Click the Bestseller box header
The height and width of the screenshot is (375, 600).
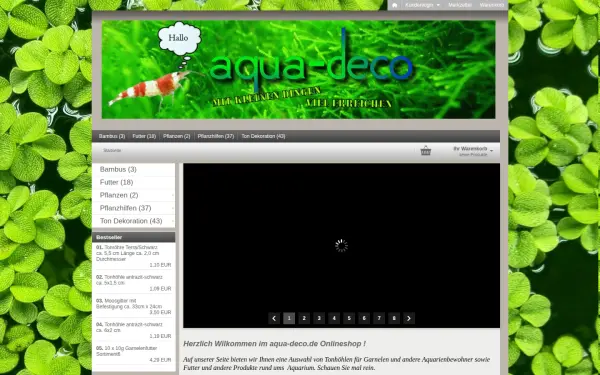point(134,237)
